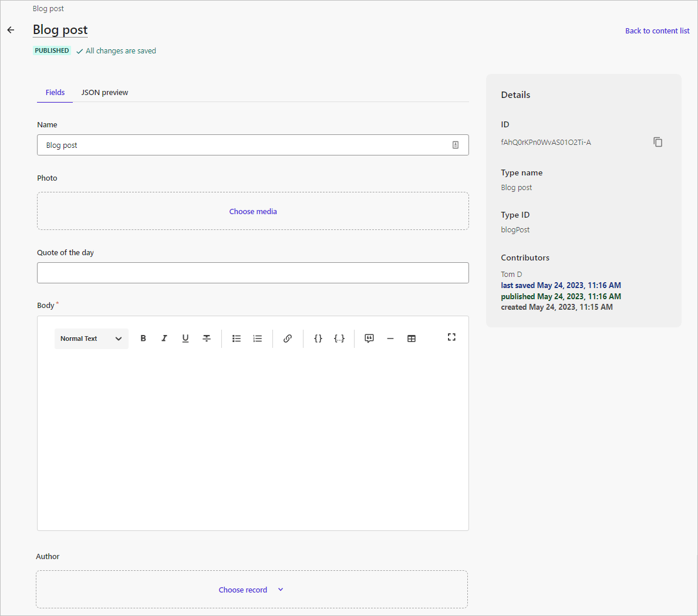
Task: Apply italic formatting in the Body toolbar
Action: pyautogui.click(x=164, y=338)
